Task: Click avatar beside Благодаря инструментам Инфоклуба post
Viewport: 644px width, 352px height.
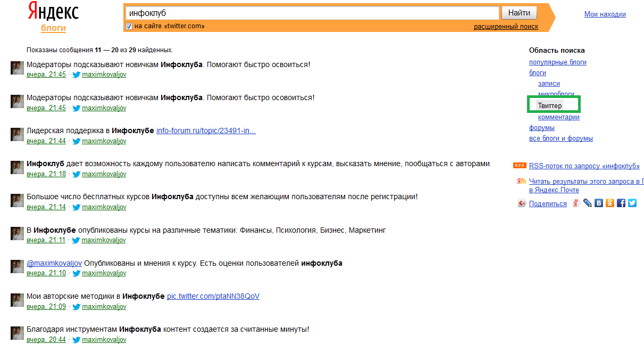Action: (17, 333)
